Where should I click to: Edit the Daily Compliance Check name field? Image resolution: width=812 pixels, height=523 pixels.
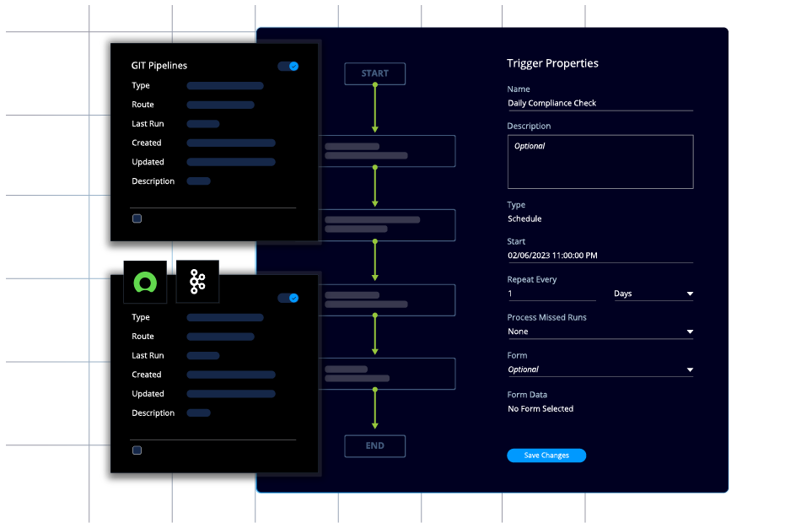click(x=600, y=102)
